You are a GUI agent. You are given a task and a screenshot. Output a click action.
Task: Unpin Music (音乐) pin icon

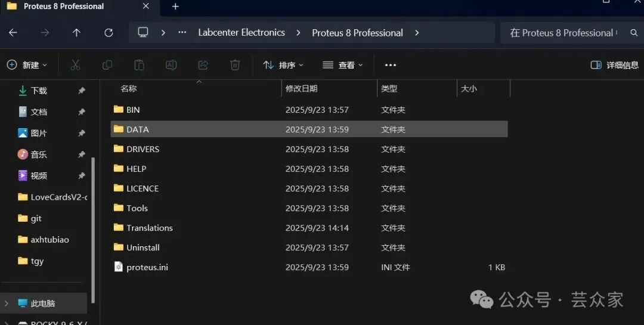click(82, 154)
